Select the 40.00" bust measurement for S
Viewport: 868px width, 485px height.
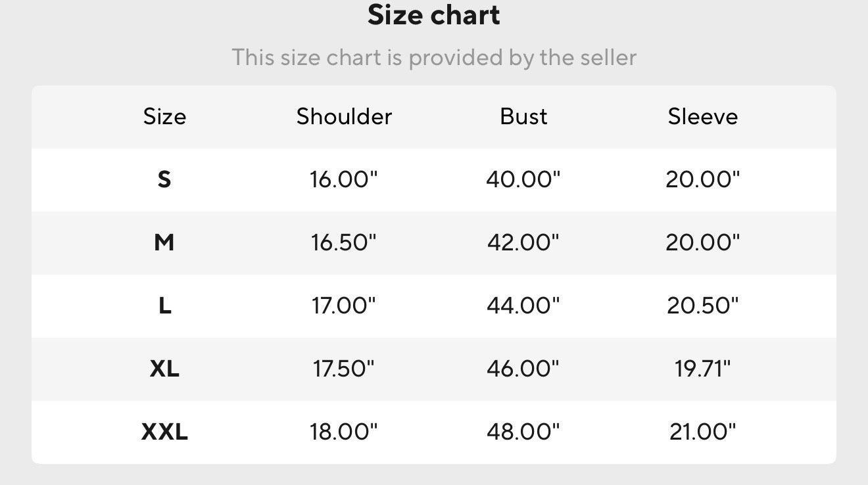click(523, 179)
